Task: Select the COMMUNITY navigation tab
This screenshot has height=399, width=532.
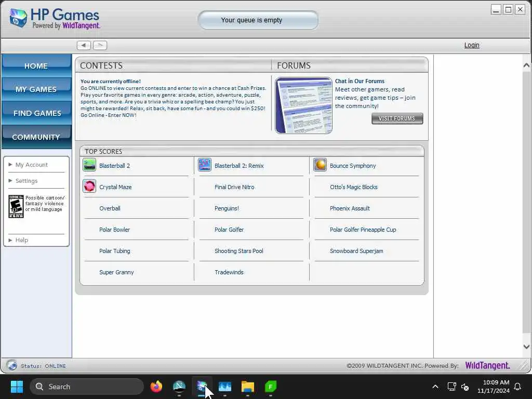Action: (x=36, y=137)
